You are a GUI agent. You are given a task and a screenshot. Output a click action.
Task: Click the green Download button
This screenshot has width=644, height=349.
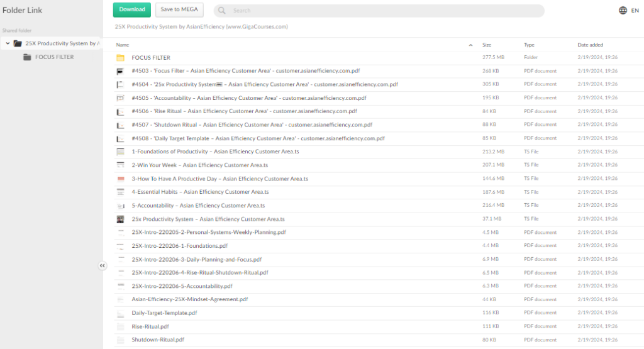click(x=132, y=10)
